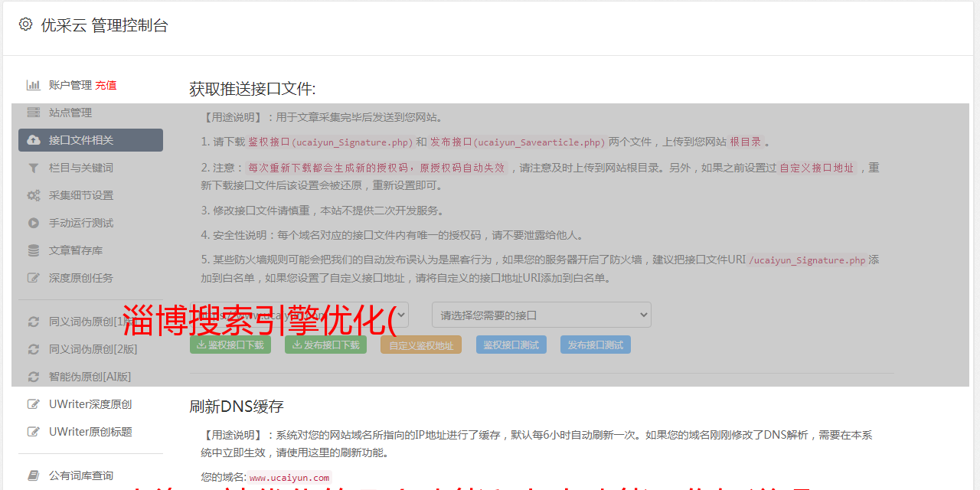The width and height of the screenshot is (980, 490).
Task: Click the gears icon next to 采集细节设置
Action: point(34,195)
